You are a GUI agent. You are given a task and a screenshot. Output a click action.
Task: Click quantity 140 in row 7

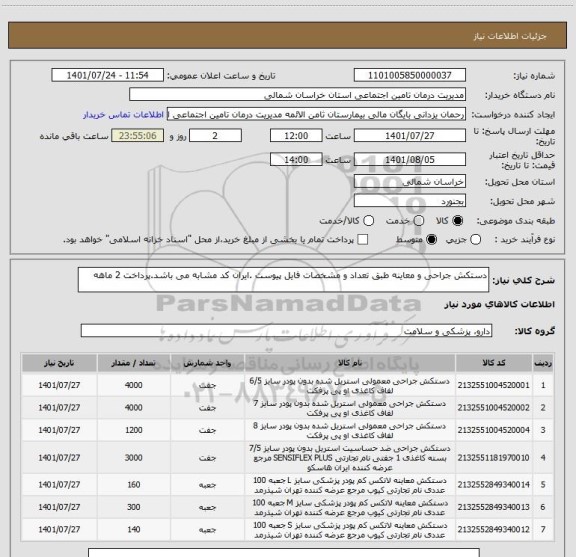pyautogui.click(x=134, y=530)
